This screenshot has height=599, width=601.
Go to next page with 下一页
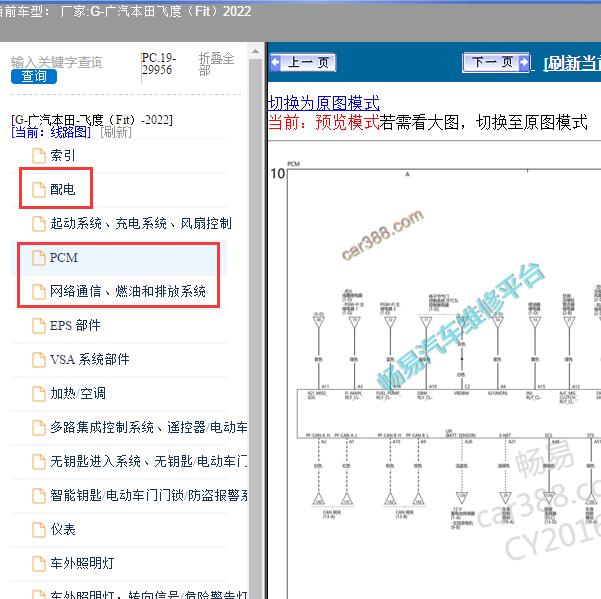496,62
